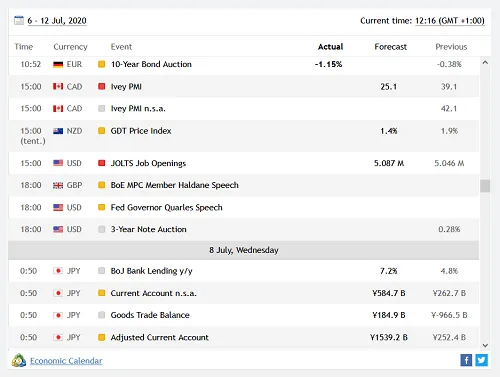This screenshot has height=377, width=500.
Task: Change the current time zone setting
Action: [450, 21]
